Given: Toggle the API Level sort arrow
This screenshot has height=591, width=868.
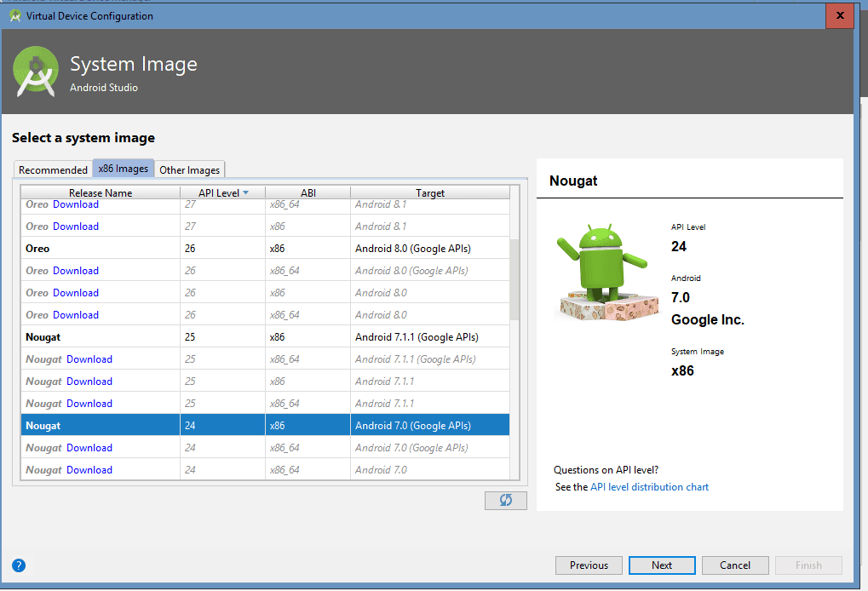Looking at the screenshot, I should (246, 192).
